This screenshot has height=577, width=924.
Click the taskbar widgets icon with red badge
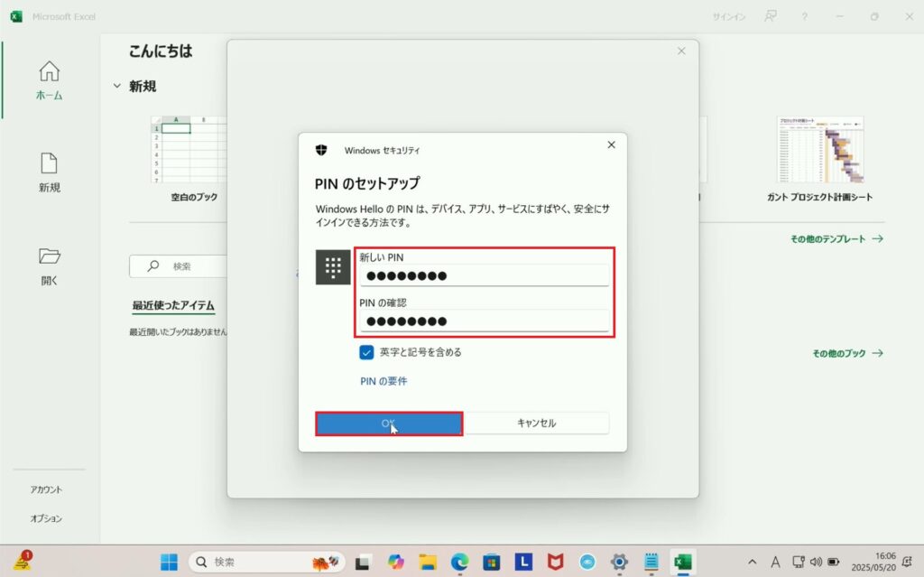23,562
